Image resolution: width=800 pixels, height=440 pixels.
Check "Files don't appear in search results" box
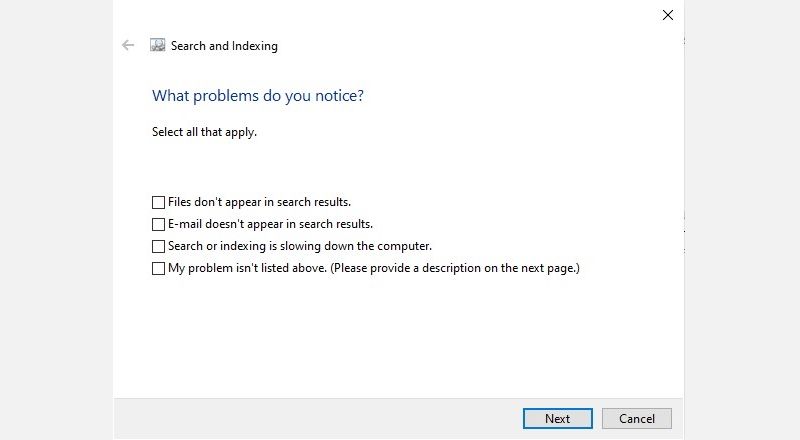pos(158,202)
